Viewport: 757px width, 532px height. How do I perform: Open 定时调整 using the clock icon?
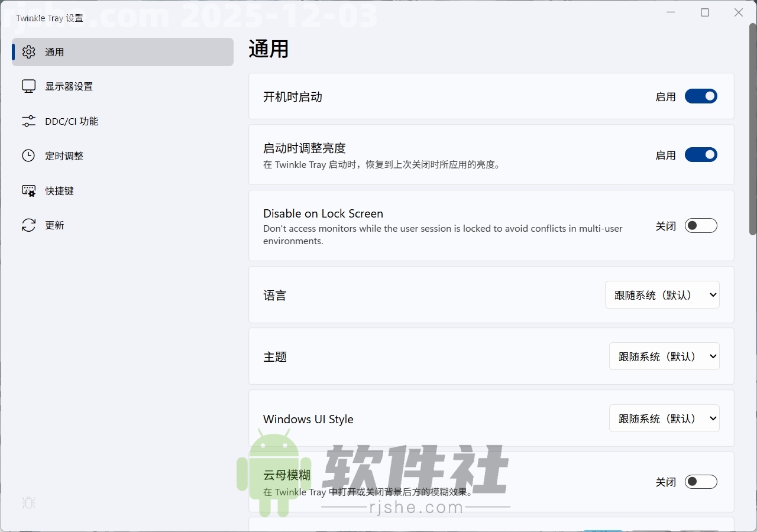[28, 155]
